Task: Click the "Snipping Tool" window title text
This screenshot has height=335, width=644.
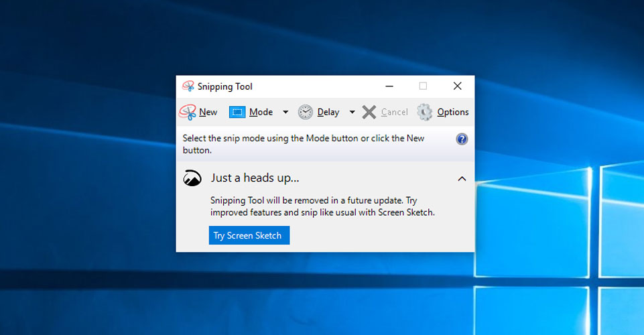Action: 224,86
